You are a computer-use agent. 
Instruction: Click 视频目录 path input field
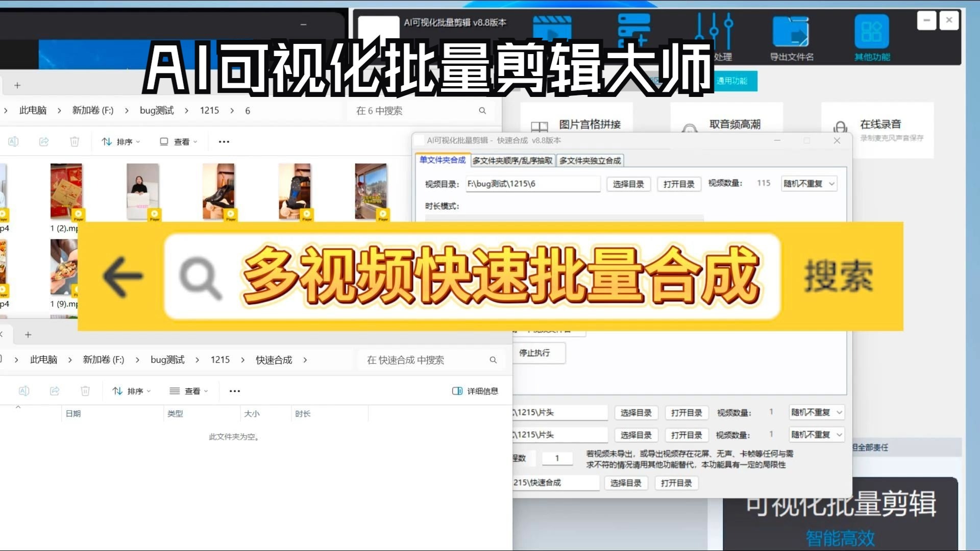tap(533, 184)
